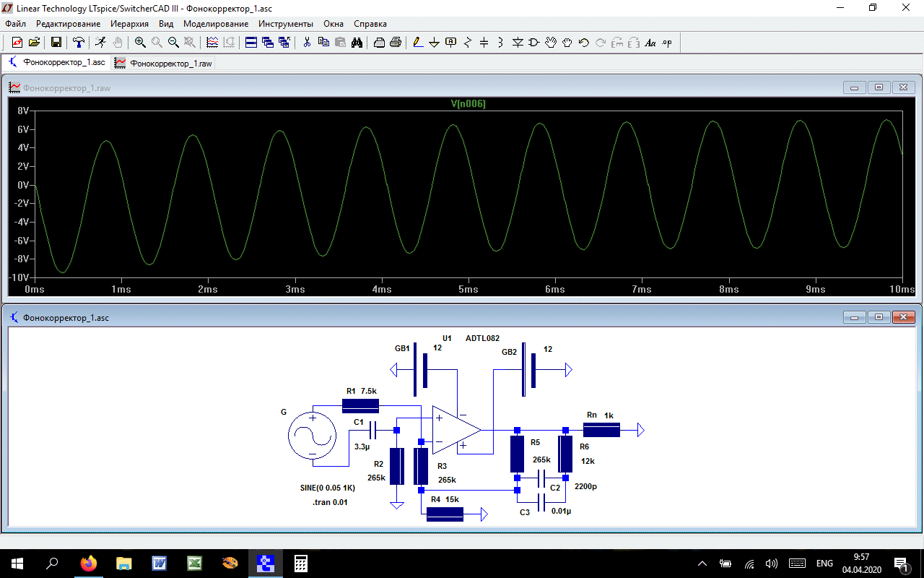This screenshot has height=578, width=924.
Task: Open the Control Panel hammer icon
Action: point(79,43)
